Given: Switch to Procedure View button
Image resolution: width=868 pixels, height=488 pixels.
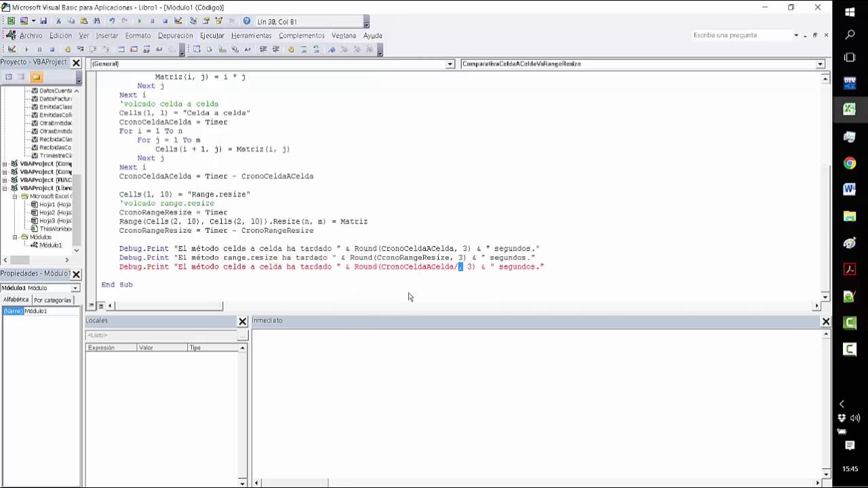Looking at the screenshot, I should coord(92,306).
